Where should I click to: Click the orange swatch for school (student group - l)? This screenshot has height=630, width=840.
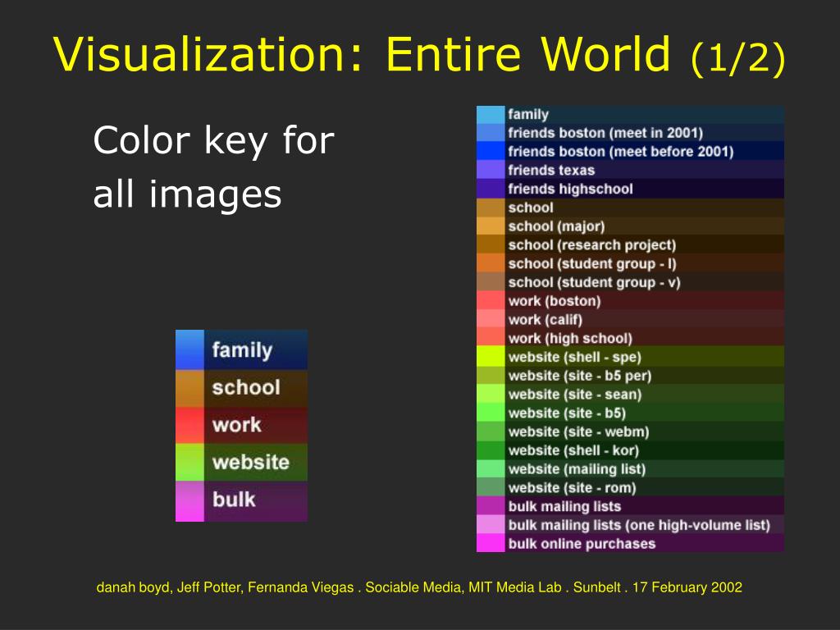pos(491,264)
